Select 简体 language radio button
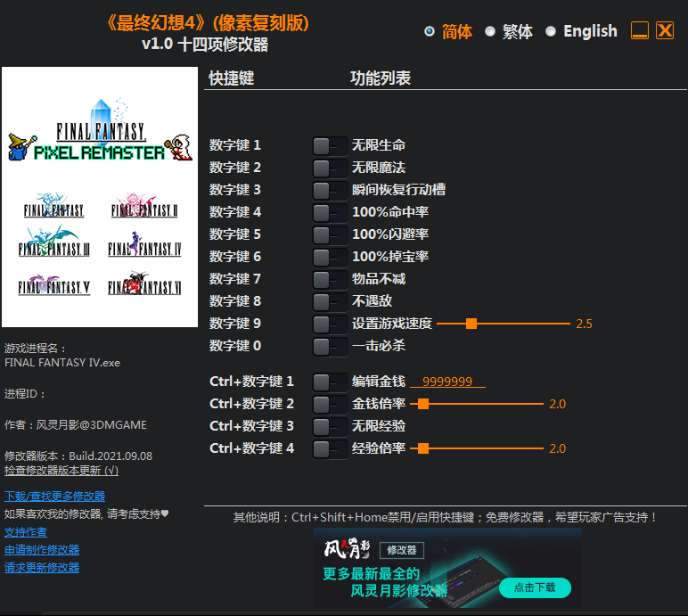This screenshot has width=688, height=616. [x=430, y=31]
